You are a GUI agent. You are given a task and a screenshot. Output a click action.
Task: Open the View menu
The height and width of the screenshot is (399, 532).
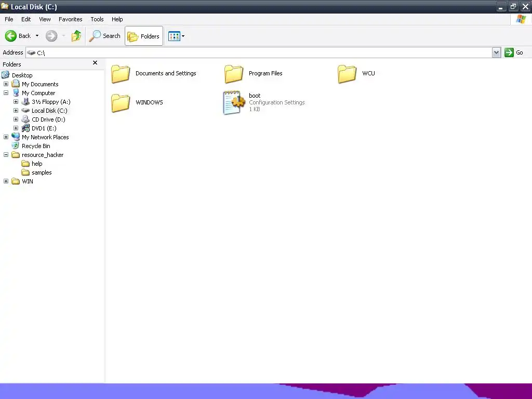click(x=45, y=19)
